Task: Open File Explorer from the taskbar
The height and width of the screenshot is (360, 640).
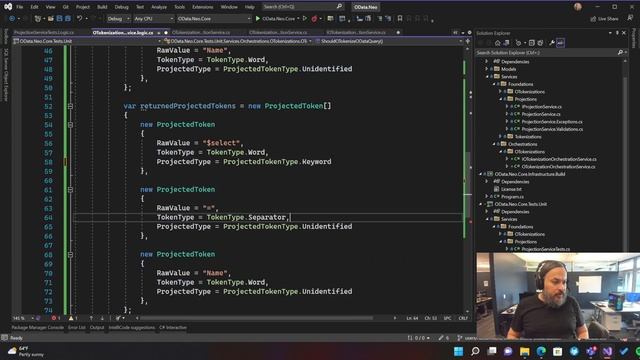Action: click(524, 351)
